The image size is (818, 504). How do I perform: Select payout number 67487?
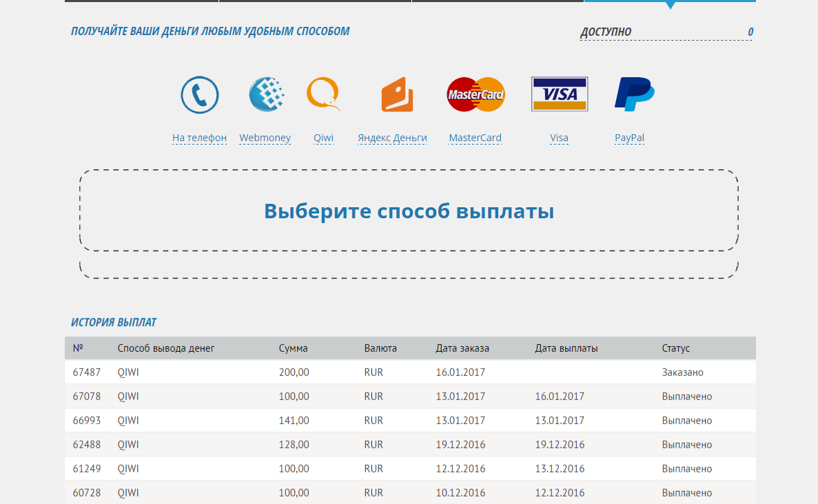[87, 372]
